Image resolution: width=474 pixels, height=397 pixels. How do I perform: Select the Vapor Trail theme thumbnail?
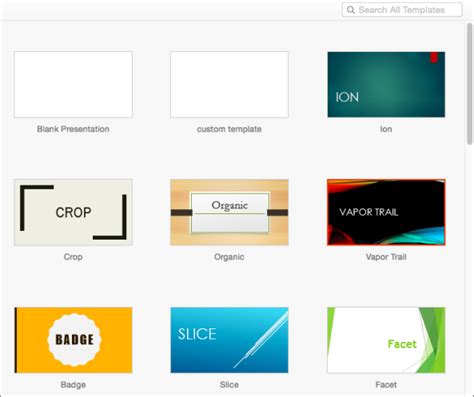[x=386, y=212]
